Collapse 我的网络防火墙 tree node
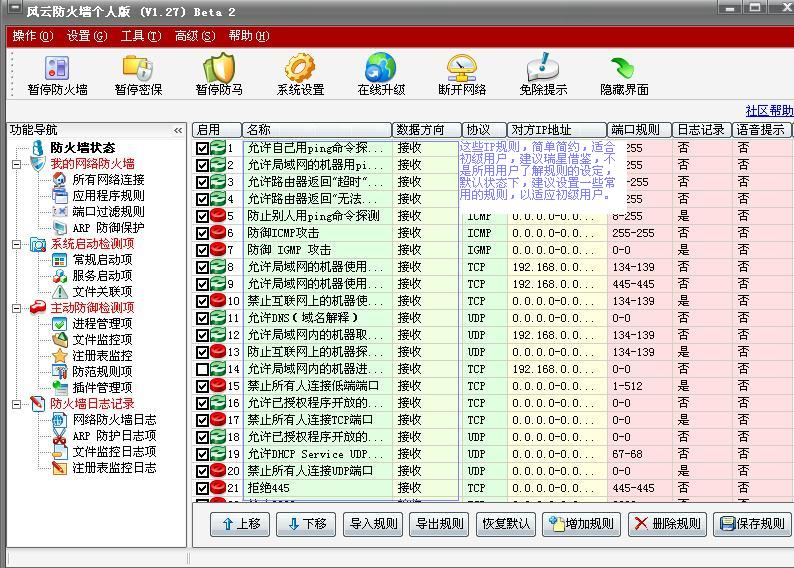Screen dimensions: 794x568 (x=17, y=164)
